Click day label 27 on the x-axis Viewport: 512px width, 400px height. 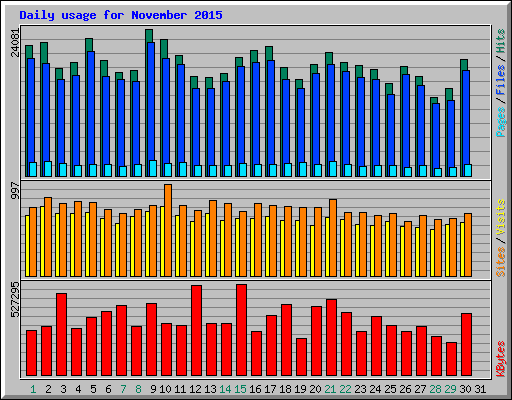click(x=420, y=389)
